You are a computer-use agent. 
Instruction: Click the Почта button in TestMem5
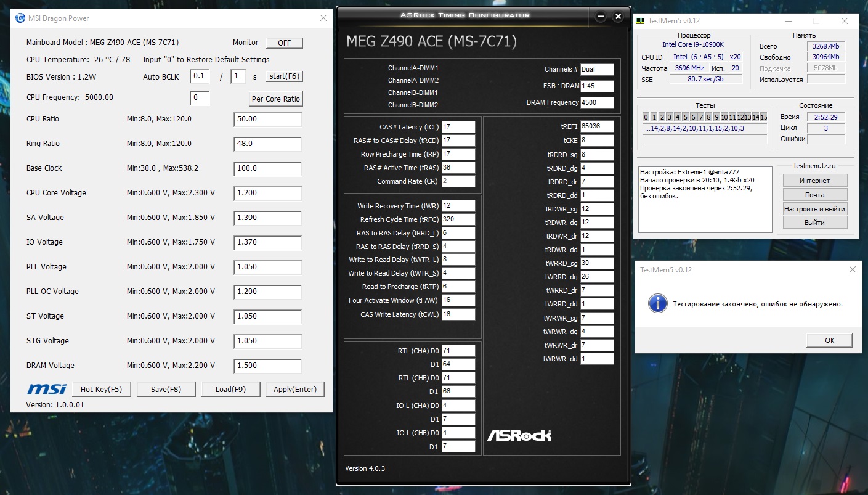click(815, 195)
